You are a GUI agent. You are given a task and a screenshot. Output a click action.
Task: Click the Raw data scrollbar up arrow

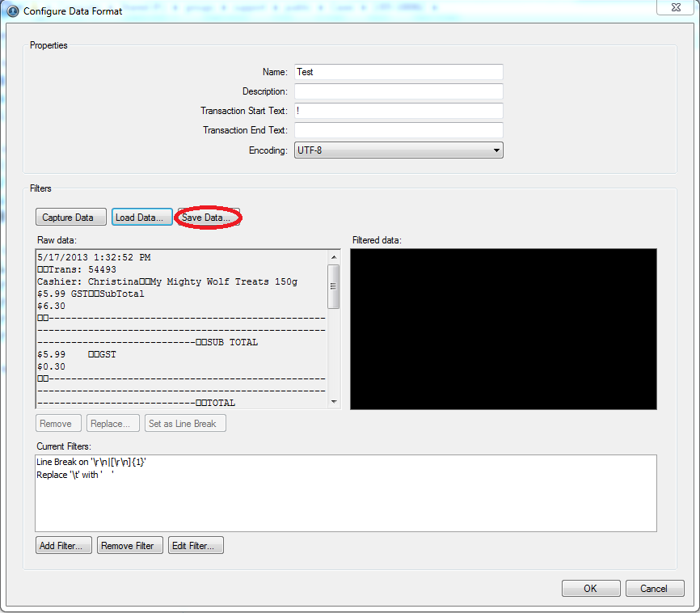point(334,257)
